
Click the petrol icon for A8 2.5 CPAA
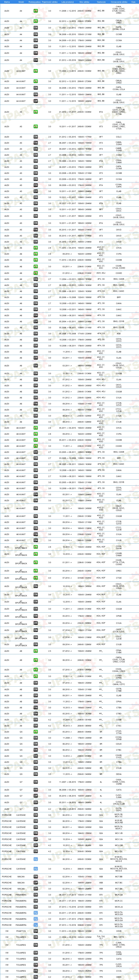[36, 651]
